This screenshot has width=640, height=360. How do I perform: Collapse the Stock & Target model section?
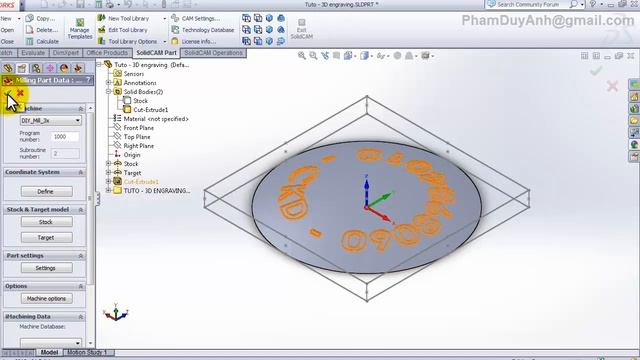click(80, 210)
